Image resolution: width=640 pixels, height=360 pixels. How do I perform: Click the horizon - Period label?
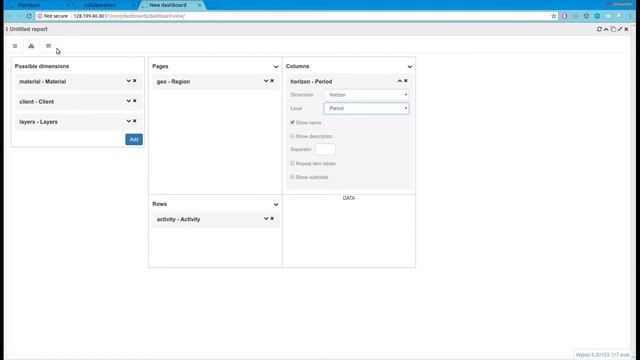point(311,82)
